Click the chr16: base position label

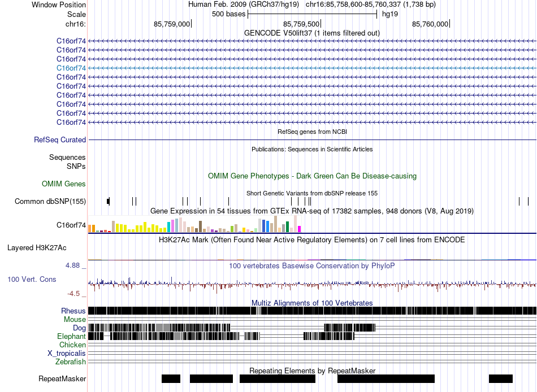click(x=76, y=24)
